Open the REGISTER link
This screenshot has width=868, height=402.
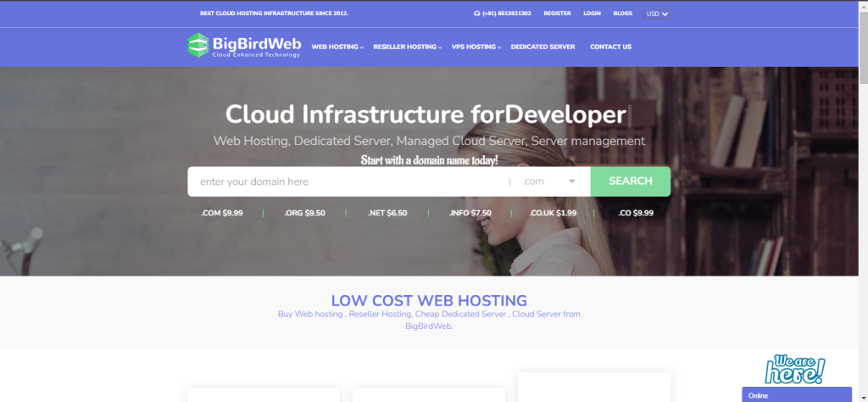pos(557,14)
